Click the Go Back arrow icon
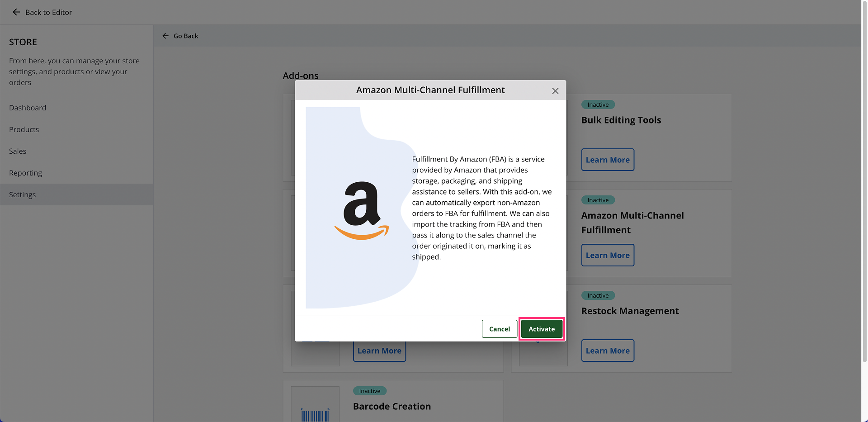Screen dimensions: 868x422 pyautogui.click(x=165, y=36)
